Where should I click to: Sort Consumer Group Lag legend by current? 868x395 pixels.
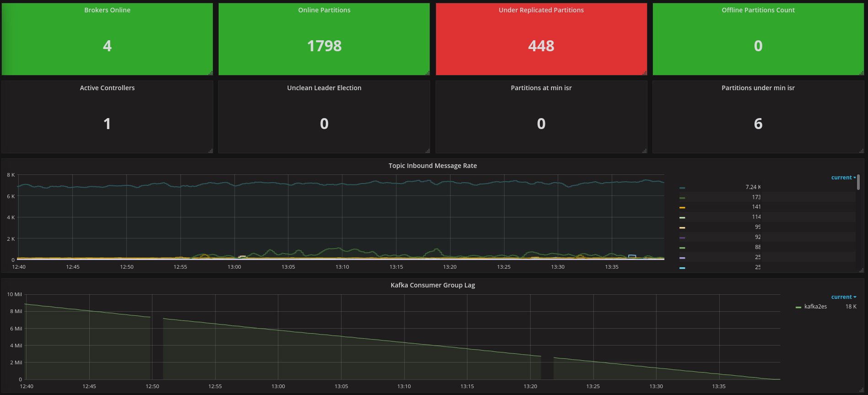click(843, 297)
